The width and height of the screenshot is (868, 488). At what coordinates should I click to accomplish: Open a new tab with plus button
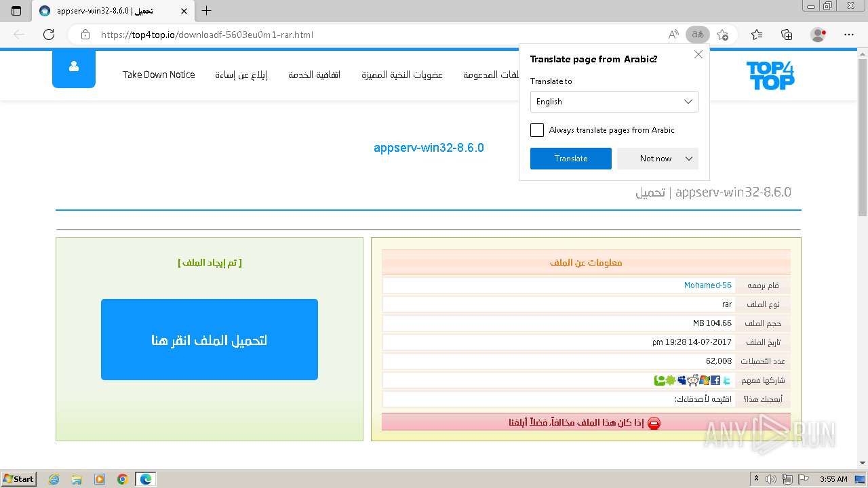tap(207, 11)
